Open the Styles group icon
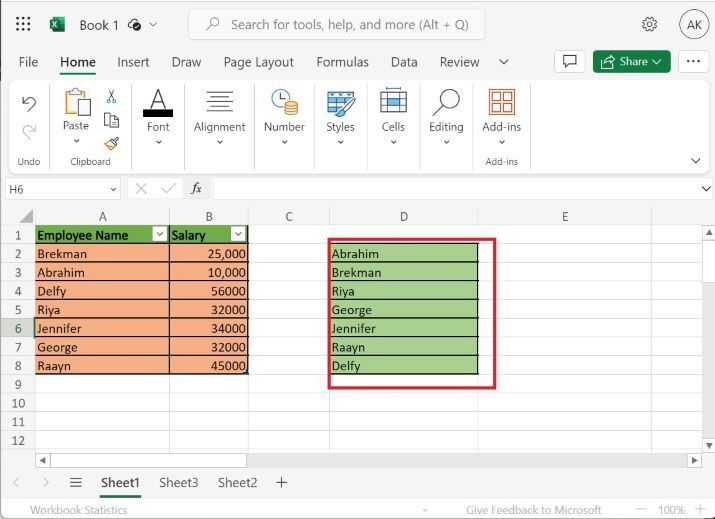Screen dimensions: 715x519 click(340, 102)
